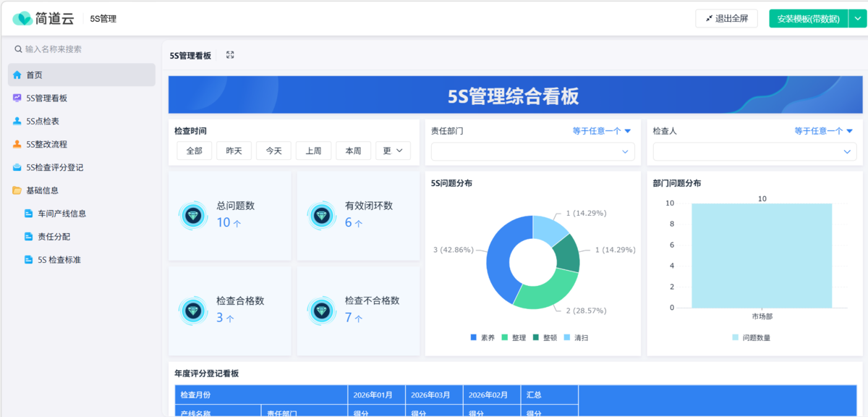Viewport: 868px width, 417px height.
Task: Open 责任分配 form
Action: point(82,237)
